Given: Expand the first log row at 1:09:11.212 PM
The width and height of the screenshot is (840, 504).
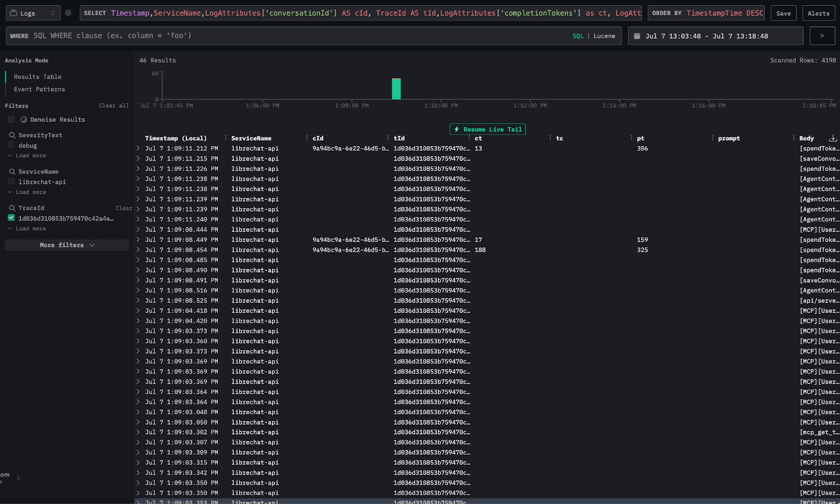Looking at the screenshot, I should (138, 149).
